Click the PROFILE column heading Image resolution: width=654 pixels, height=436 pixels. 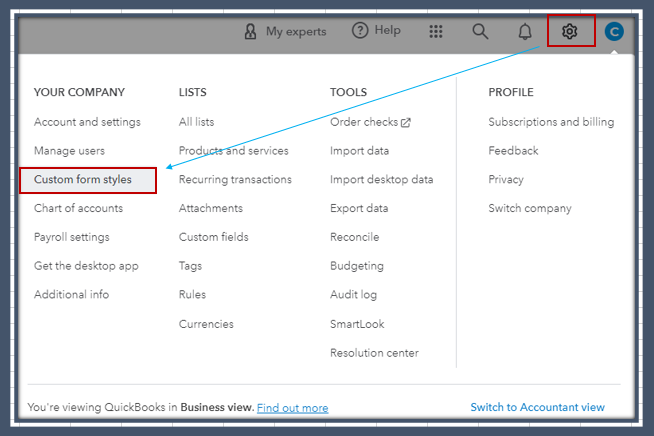511,92
